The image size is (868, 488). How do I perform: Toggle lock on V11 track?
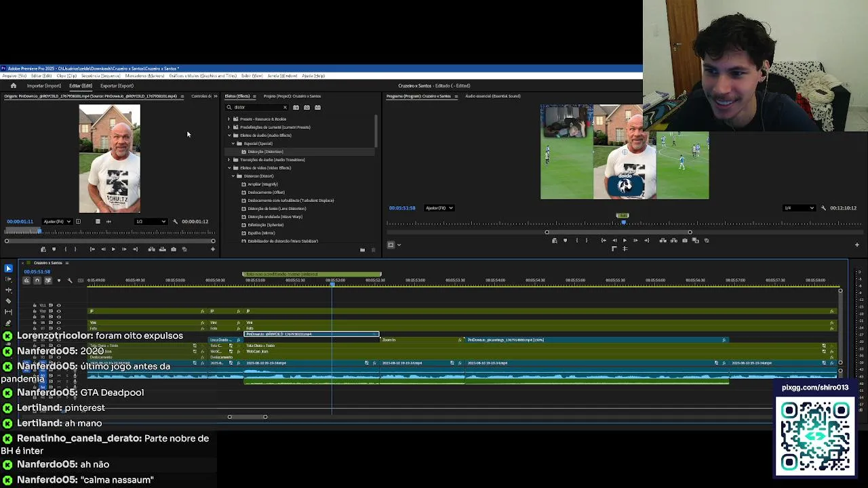click(x=35, y=306)
